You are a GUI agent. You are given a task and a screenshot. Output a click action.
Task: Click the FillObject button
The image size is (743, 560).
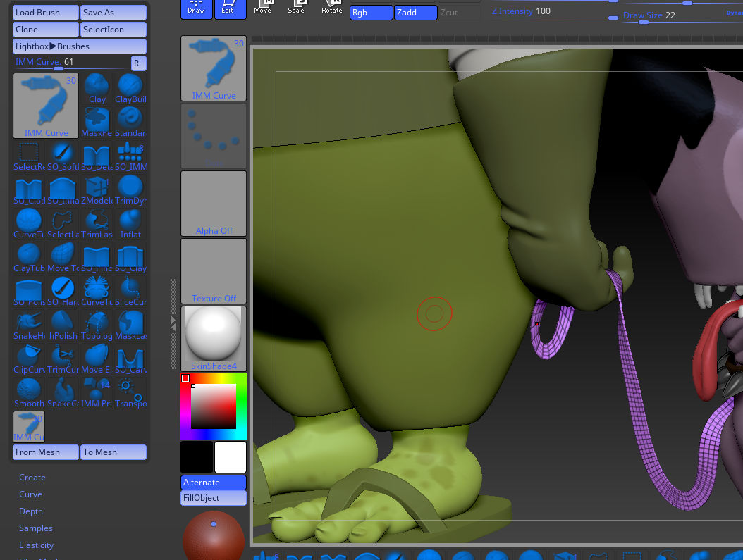click(x=213, y=498)
